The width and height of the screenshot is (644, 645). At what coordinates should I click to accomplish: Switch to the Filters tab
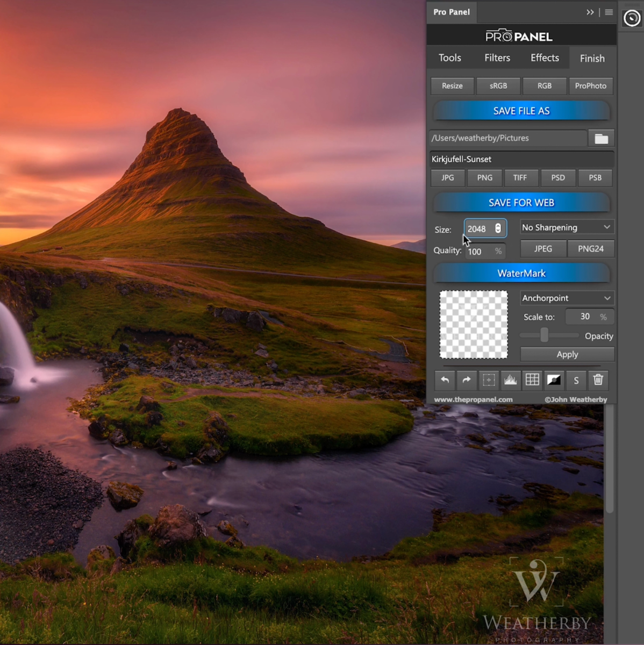tap(497, 58)
